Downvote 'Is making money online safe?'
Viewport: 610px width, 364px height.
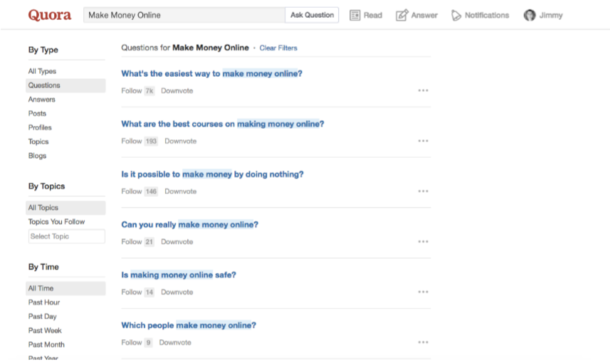tap(177, 291)
